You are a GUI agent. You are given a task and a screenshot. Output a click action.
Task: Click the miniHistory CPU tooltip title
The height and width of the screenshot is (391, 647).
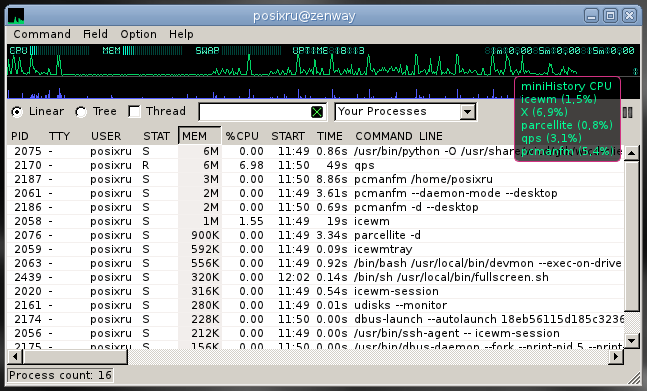[566, 86]
